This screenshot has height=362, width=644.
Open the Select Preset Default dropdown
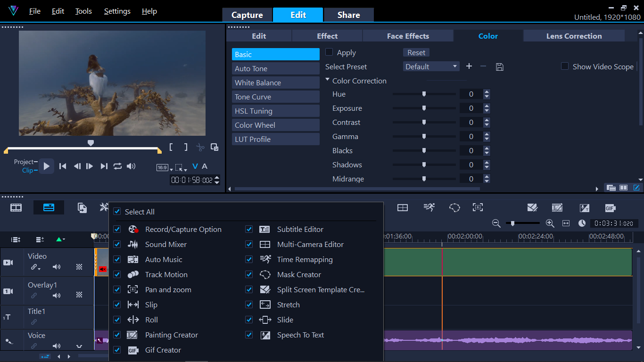431,67
